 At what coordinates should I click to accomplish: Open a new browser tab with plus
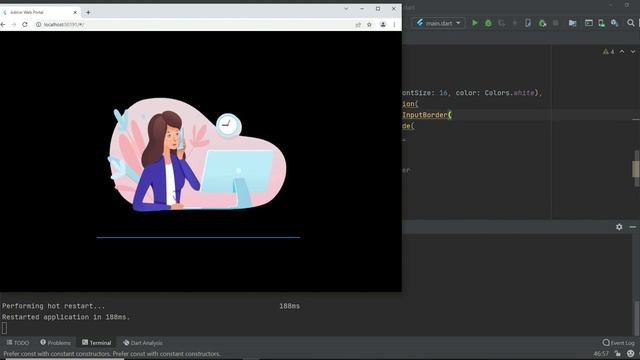(88, 13)
